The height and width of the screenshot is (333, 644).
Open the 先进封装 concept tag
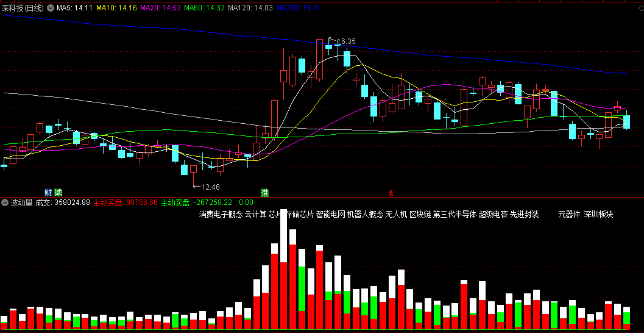(524, 214)
